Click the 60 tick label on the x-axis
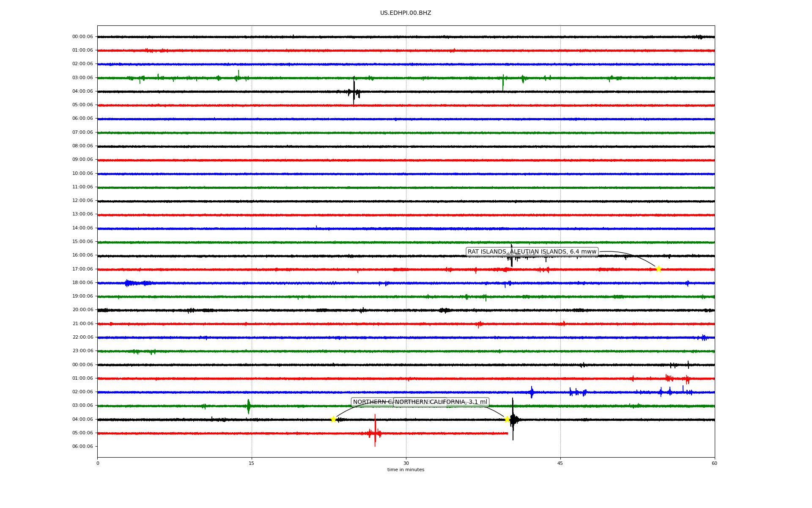Viewport: 812px width, 508px height. click(714, 463)
